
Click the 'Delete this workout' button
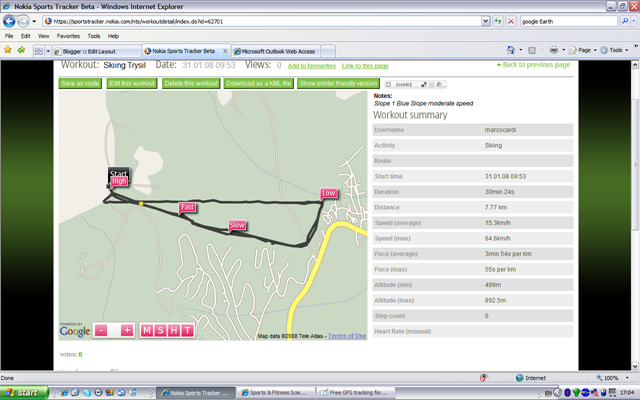click(x=191, y=83)
